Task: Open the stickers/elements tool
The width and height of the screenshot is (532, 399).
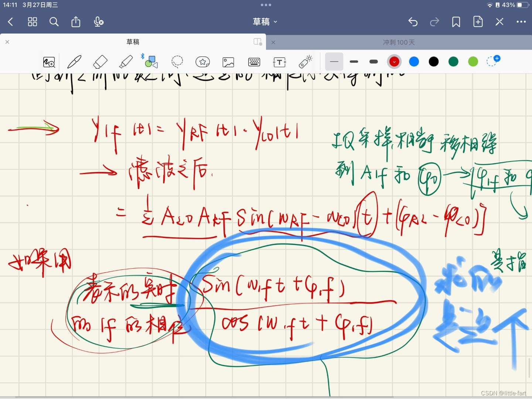Action: coord(202,62)
